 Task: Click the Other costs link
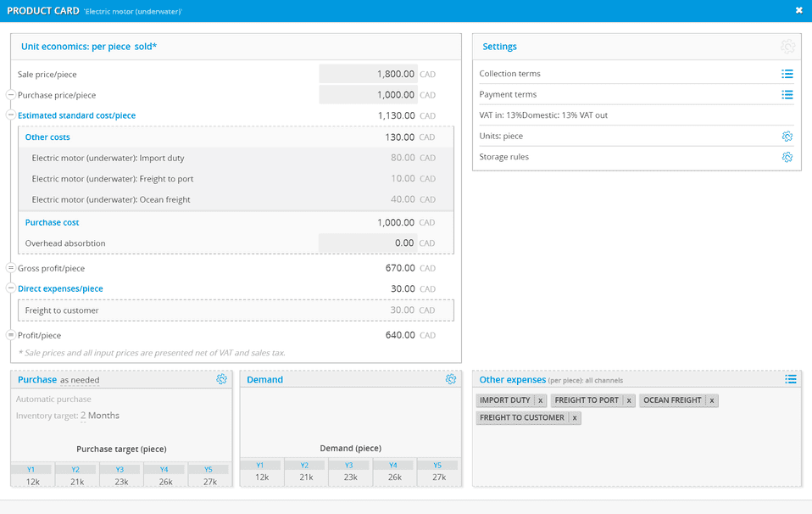pos(47,137)
